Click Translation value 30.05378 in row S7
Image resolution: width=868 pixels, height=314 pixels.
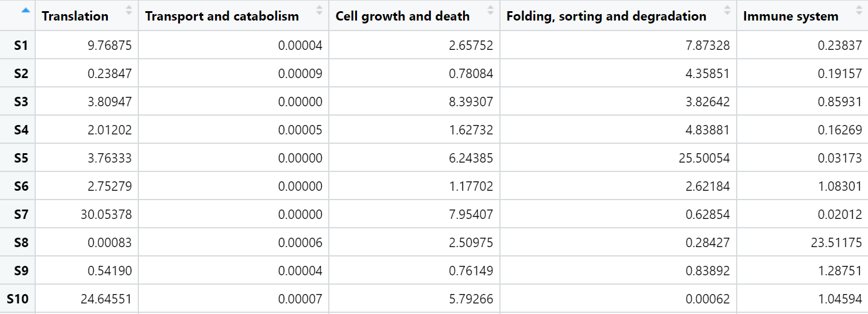(106, 214)
